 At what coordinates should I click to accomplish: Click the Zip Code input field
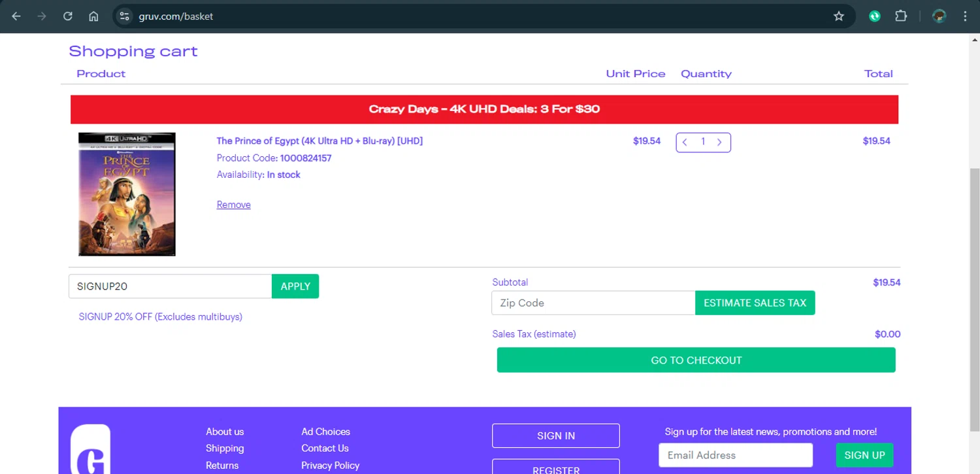pyautogui.click(x=593, y=303)
